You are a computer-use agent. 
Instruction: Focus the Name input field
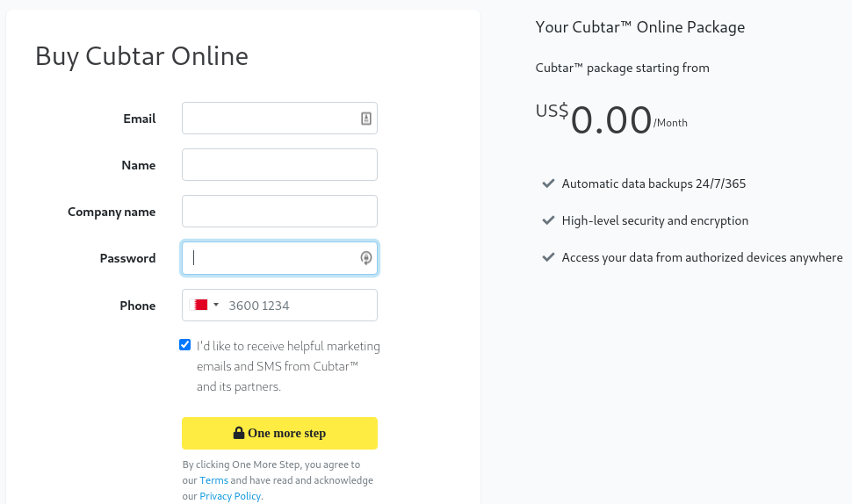click(279, 164)
